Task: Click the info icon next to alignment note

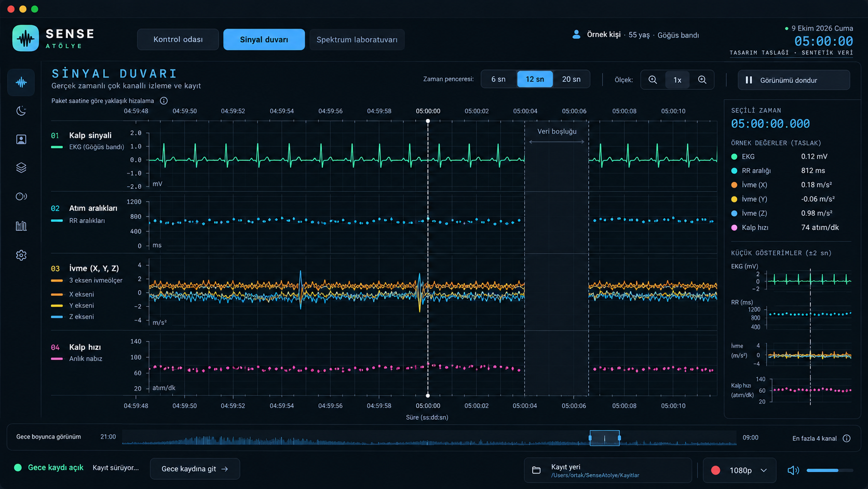Action: tap(164, 101)
